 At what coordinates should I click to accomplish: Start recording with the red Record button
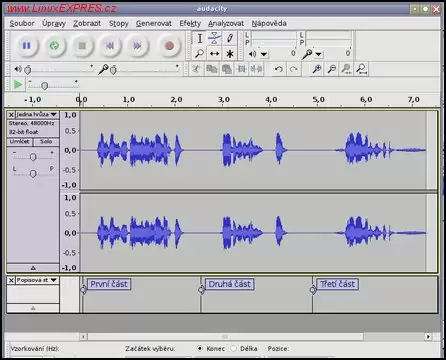169,46
